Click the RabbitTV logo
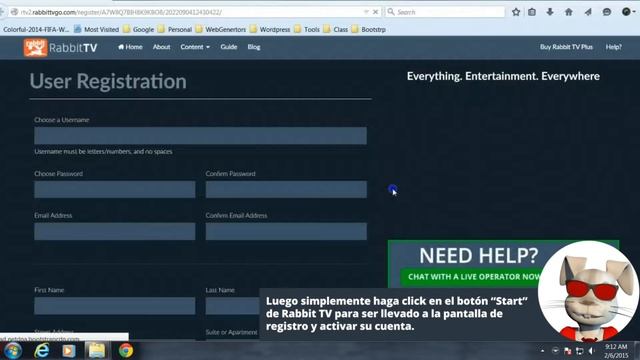This screenshot has width=640, height=360. (60, 48)
